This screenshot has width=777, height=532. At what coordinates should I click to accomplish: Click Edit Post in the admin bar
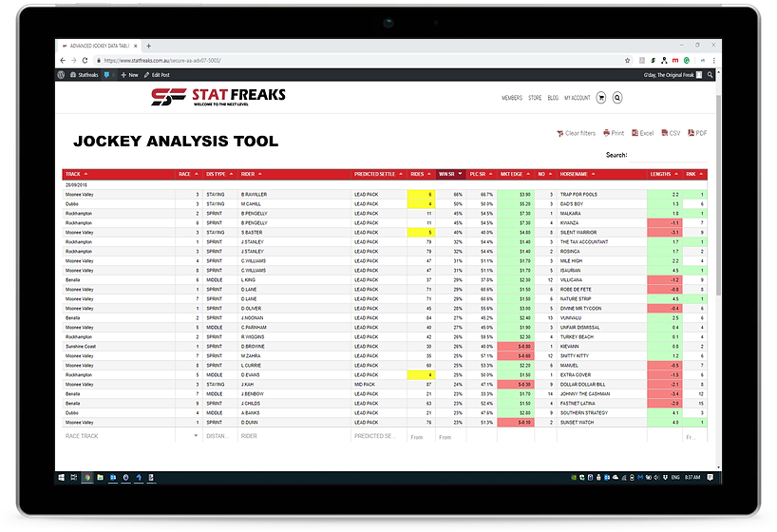click(x=157, y=75)
